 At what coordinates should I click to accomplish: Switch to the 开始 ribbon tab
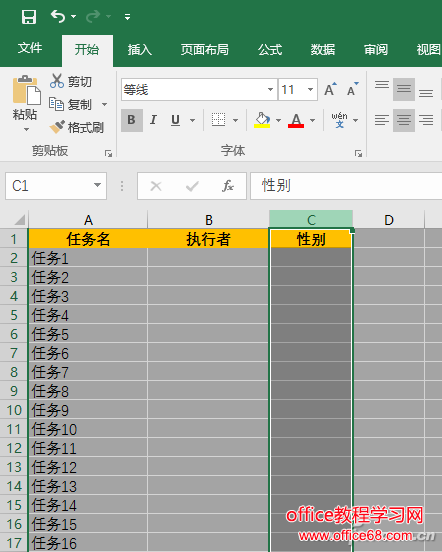(87, 49)
